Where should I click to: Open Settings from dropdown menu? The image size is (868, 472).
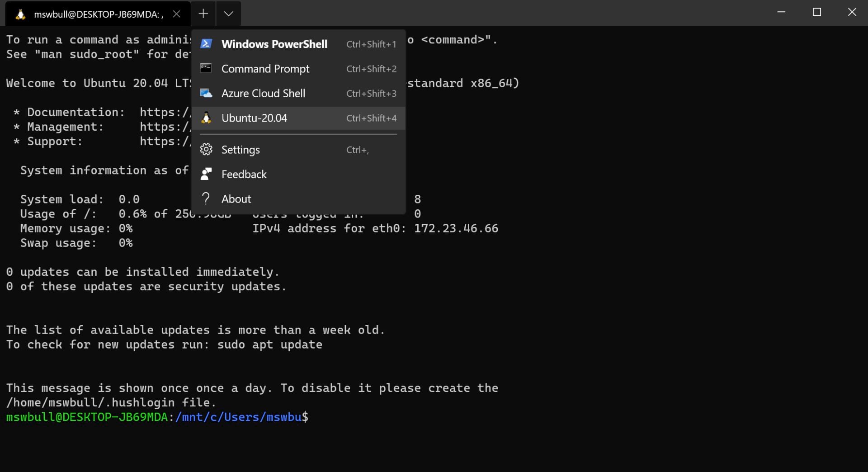pos(298,150)
